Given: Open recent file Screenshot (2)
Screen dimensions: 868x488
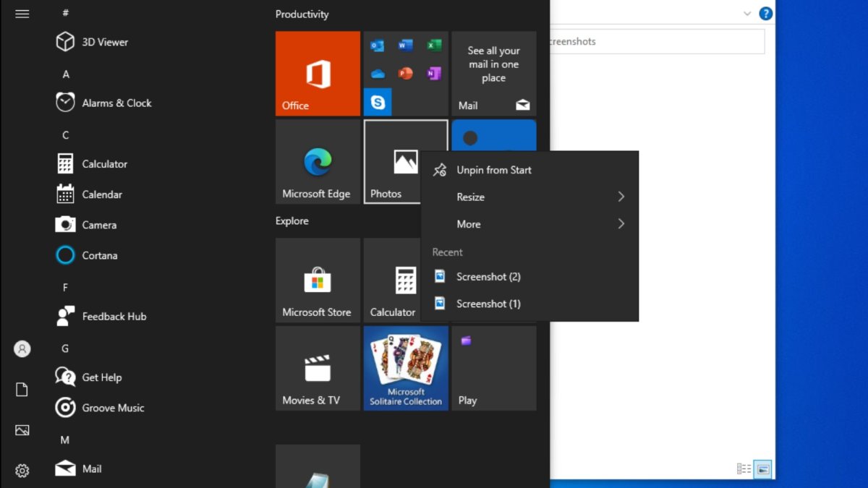Looking at the screenshot, I should [529, 277].
